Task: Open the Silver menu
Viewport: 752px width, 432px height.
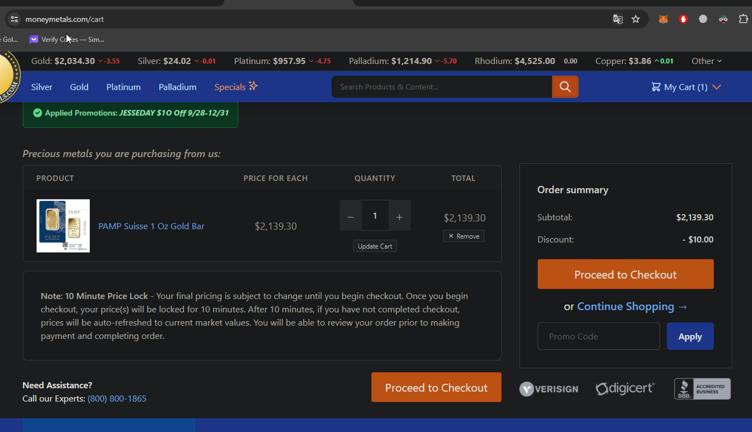Action: (42, 87)
